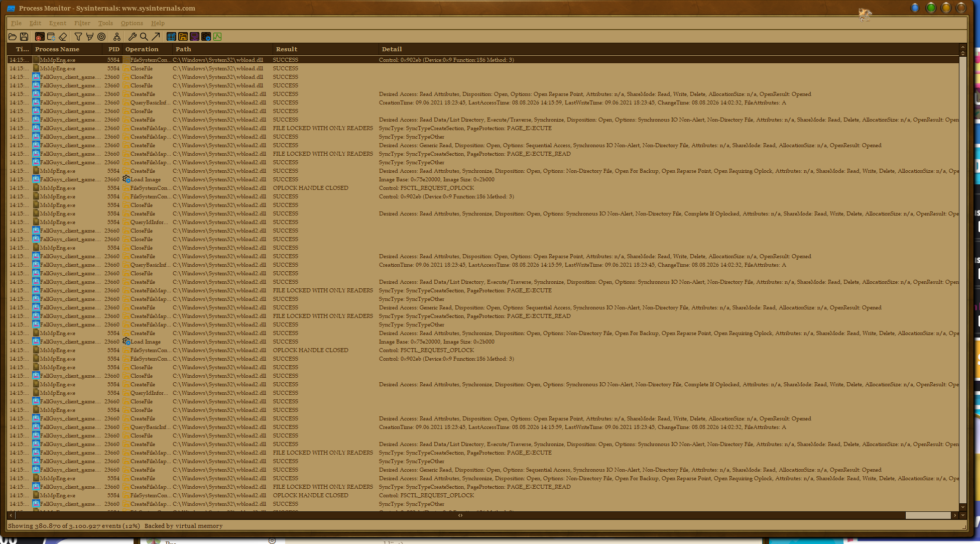Click the Jump To Object arrow icon

(x=156, y=37)
